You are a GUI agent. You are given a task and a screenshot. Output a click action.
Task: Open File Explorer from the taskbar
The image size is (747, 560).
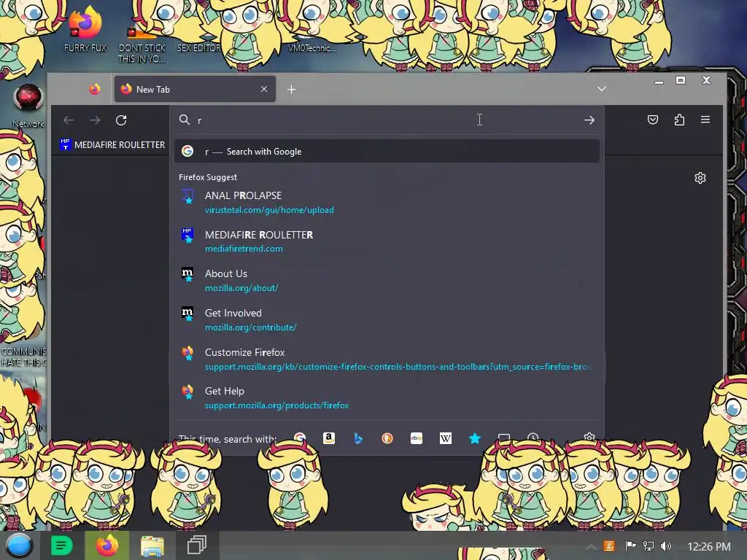pos(152,545)
